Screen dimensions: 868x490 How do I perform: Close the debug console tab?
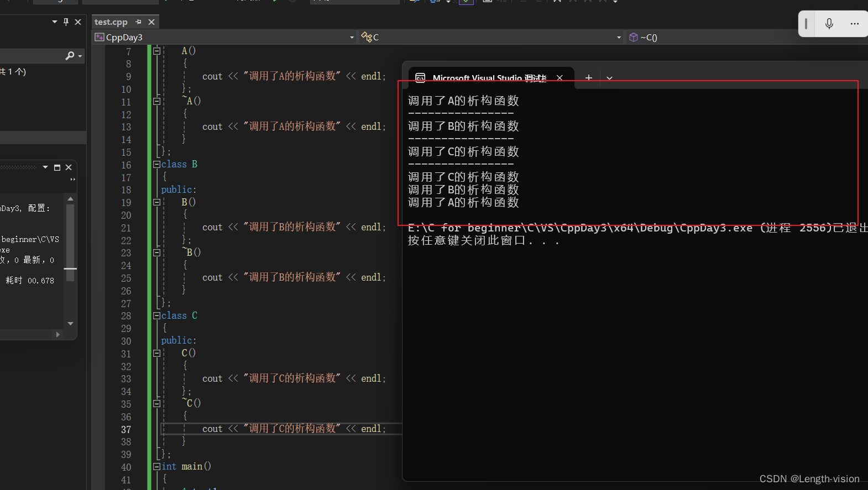(x=560, y=78)
